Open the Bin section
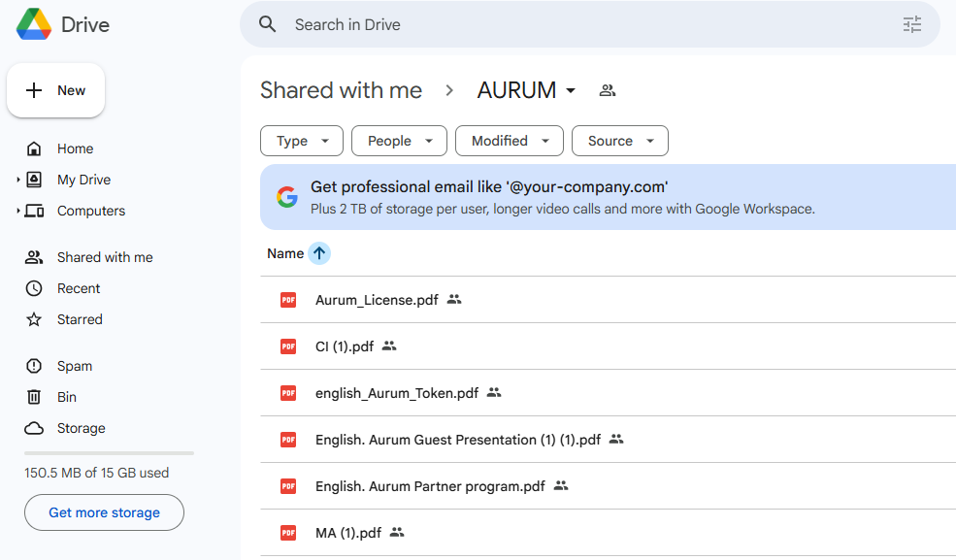 (67, 397)
